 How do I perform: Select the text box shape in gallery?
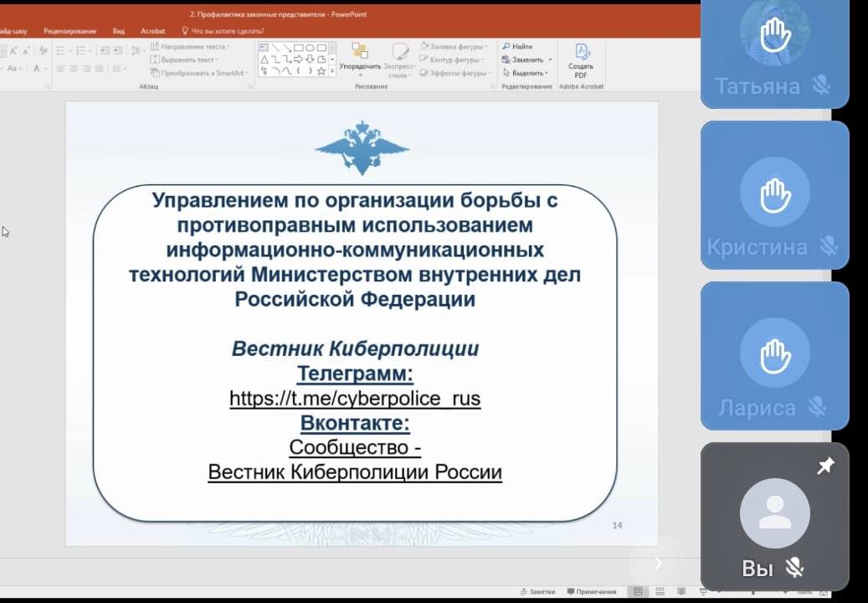point(264,48)
